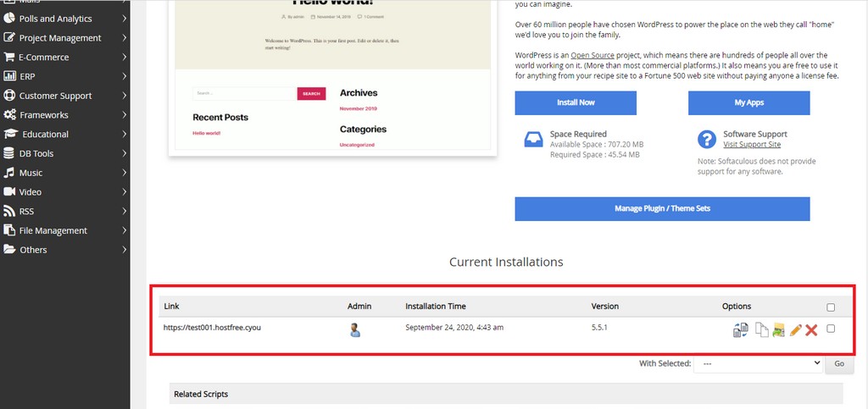Remove the installation with the red X

coord(811,330)
